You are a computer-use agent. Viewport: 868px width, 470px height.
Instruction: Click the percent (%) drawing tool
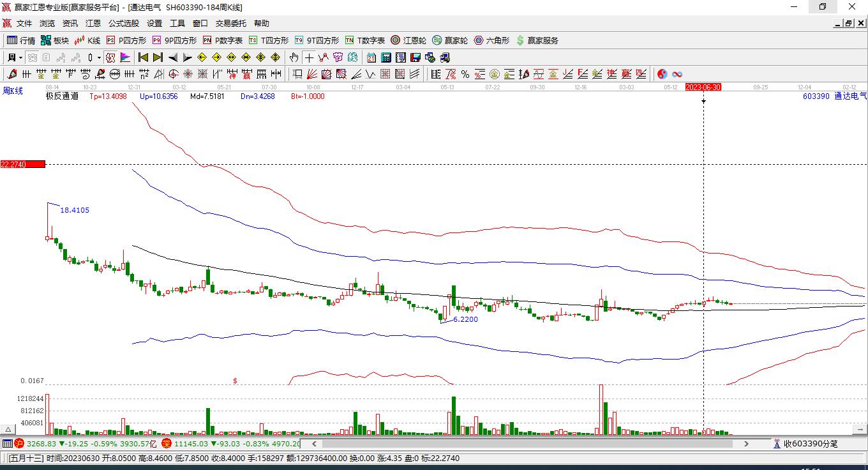465,74
